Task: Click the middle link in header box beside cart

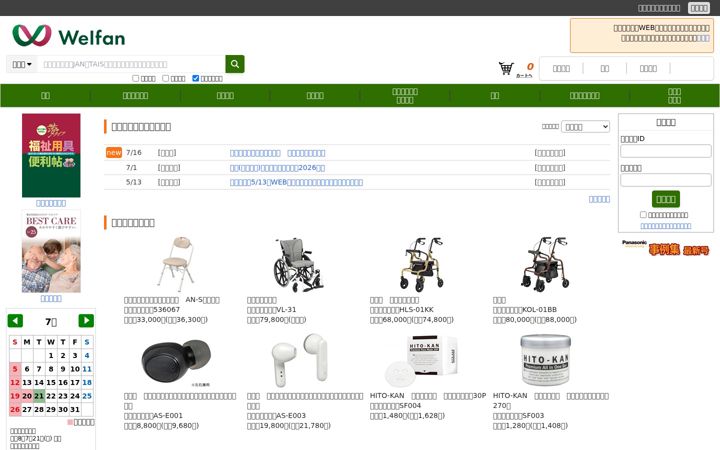Action: point(605,68)
